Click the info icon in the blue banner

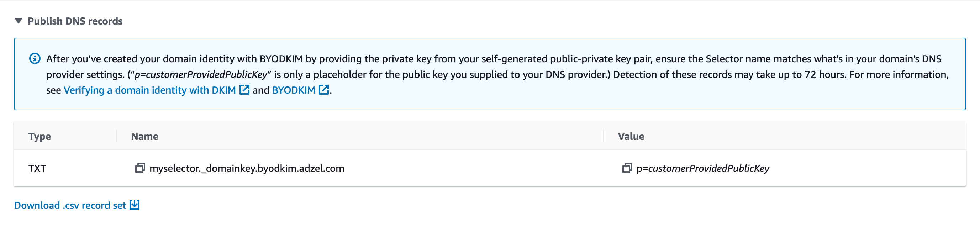(x=35, y=58)
